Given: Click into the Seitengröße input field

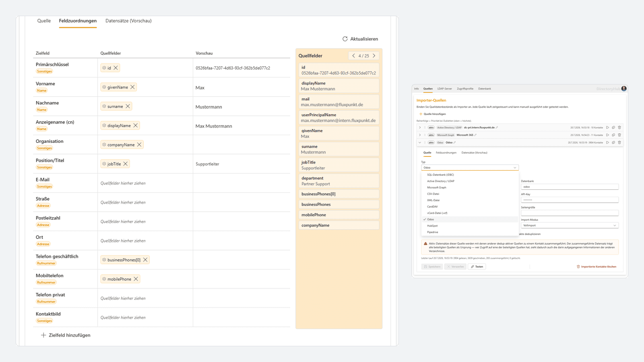Looking at the screenshot, I should [570, 213].
